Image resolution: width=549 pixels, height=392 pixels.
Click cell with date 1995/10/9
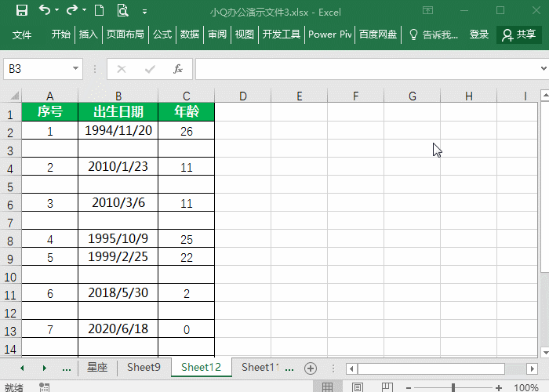pyautogui.click(x=118, y=238)
